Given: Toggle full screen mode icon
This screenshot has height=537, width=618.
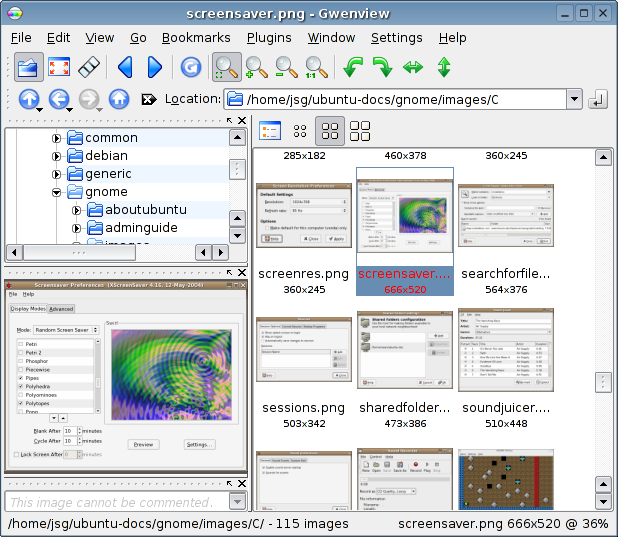Looking at the screenshot, I should point(59,67).
